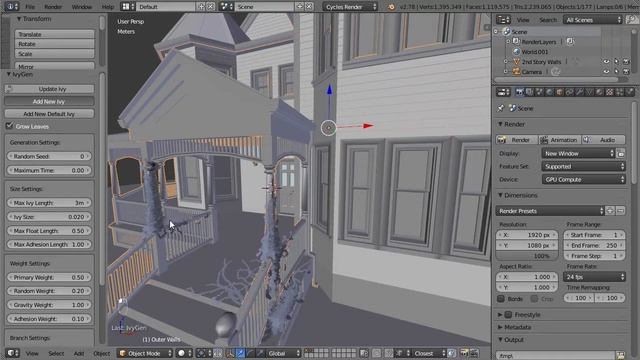The image size is (640, 360).
Task: Click the Translate button
Action: (55, 34)
